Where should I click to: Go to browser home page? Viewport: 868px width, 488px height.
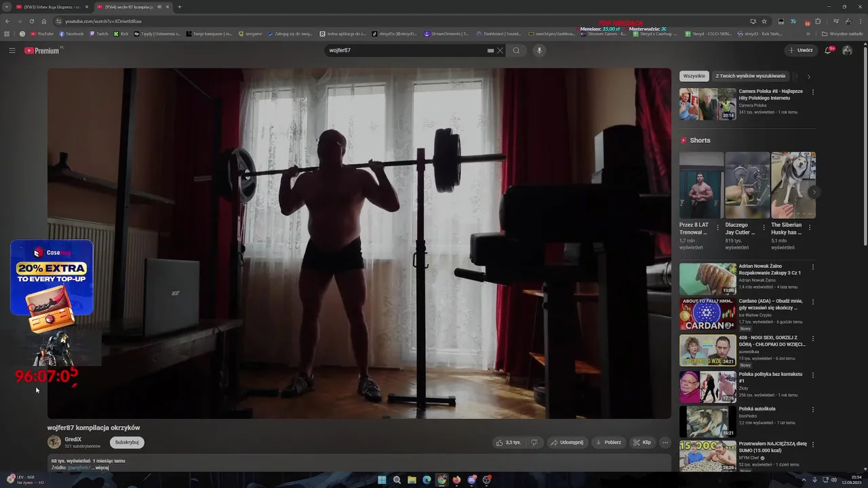tap(44, 21)
